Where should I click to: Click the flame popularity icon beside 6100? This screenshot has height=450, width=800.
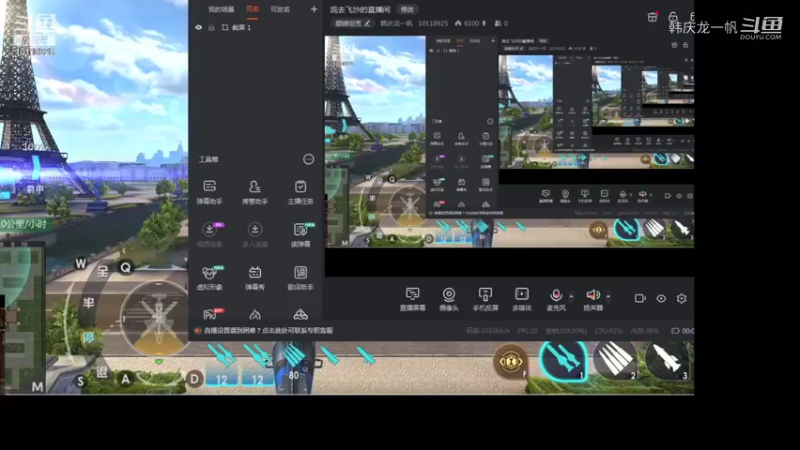pos(458,23)
